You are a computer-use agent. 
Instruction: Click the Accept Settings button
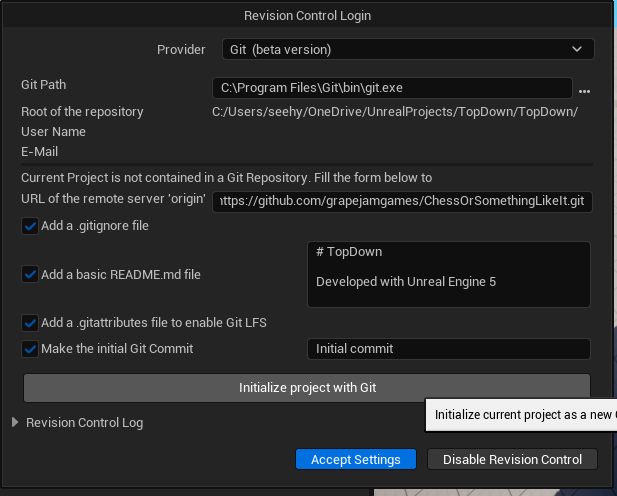(x=355, y=459)
